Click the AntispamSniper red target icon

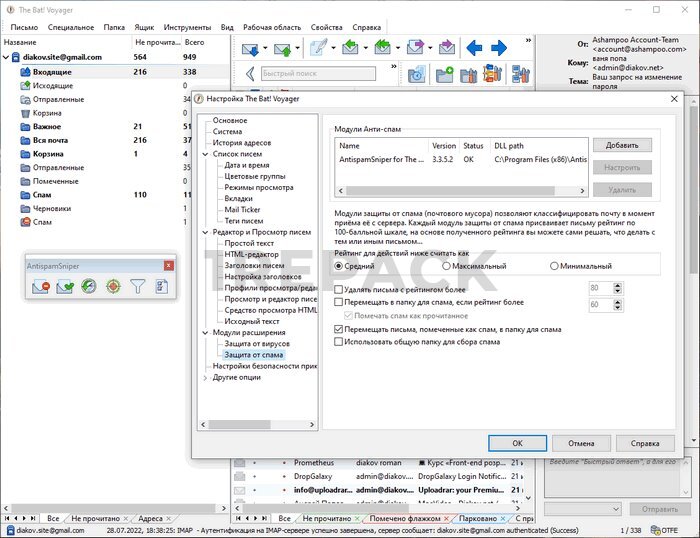(113, 287)
